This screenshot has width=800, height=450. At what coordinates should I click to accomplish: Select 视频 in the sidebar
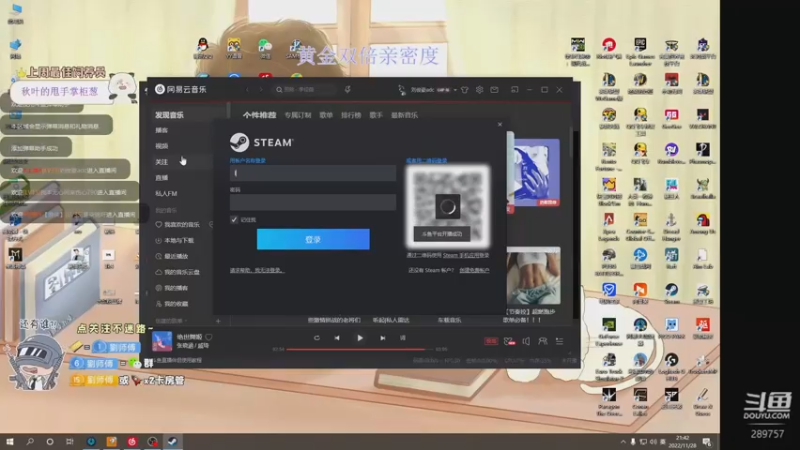point(162,146)
